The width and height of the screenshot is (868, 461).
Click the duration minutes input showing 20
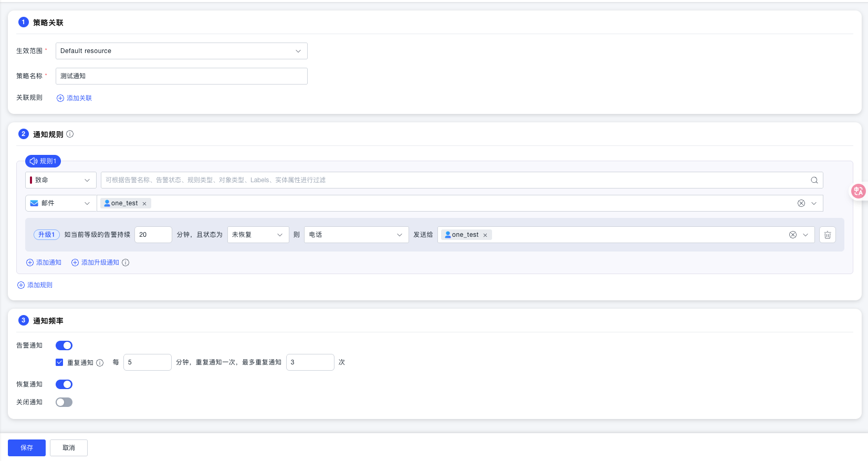point(153,235)
